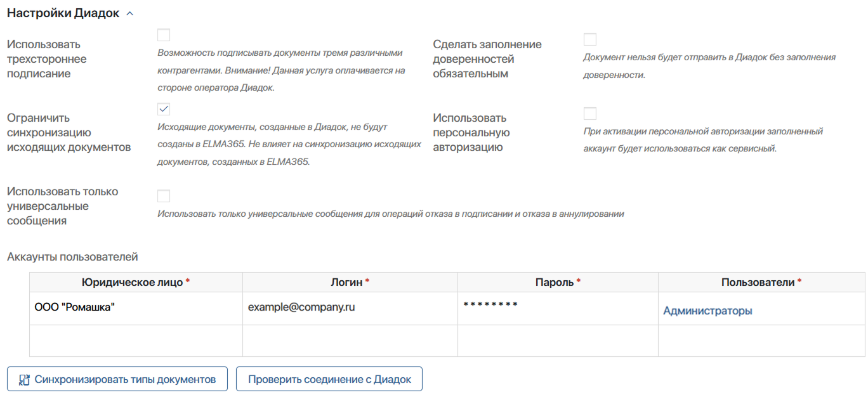868x395 pixels.
Task: Click the ООО "Ромашка" cell
Action: click(x=136, y=309)
